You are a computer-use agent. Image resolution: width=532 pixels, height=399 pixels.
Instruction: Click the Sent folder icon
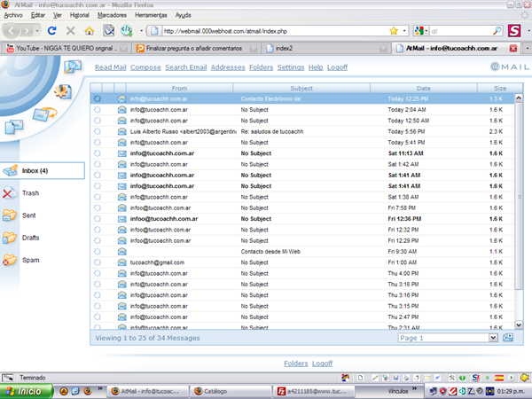tap(9, 215)
